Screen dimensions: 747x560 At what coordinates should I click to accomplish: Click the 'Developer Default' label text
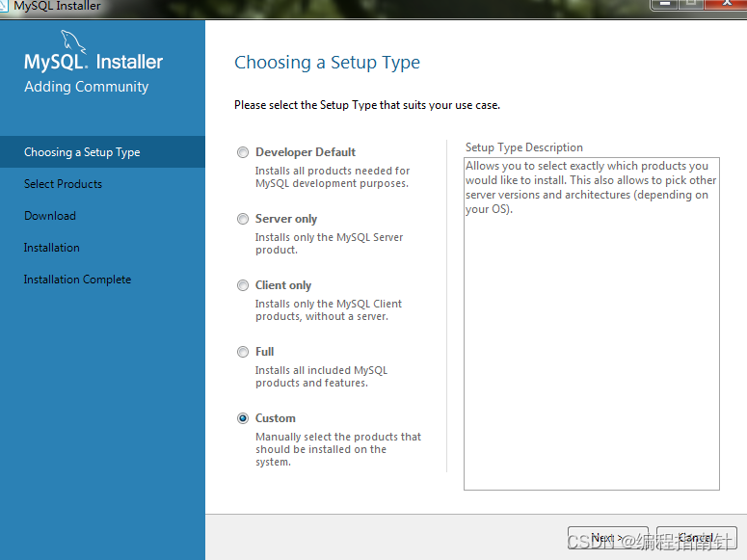point(306,152)
